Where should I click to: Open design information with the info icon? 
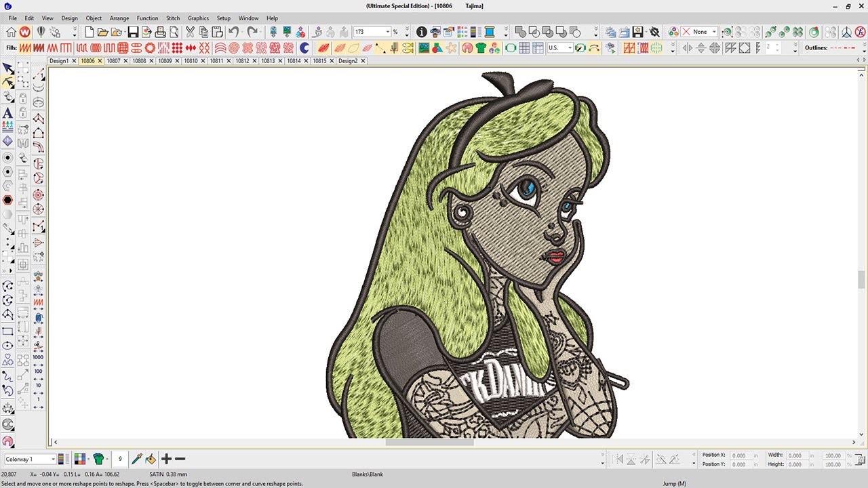coord(421,32)
